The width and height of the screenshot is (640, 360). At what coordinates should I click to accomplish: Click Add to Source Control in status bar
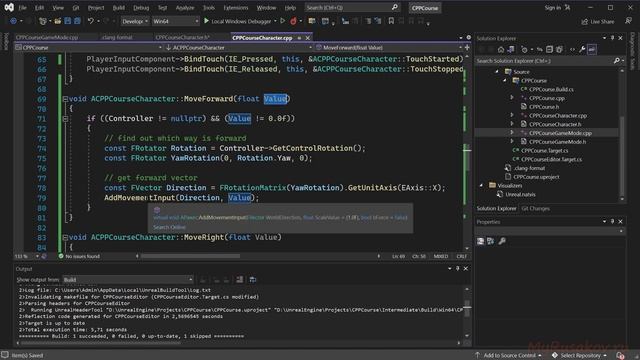508,356
